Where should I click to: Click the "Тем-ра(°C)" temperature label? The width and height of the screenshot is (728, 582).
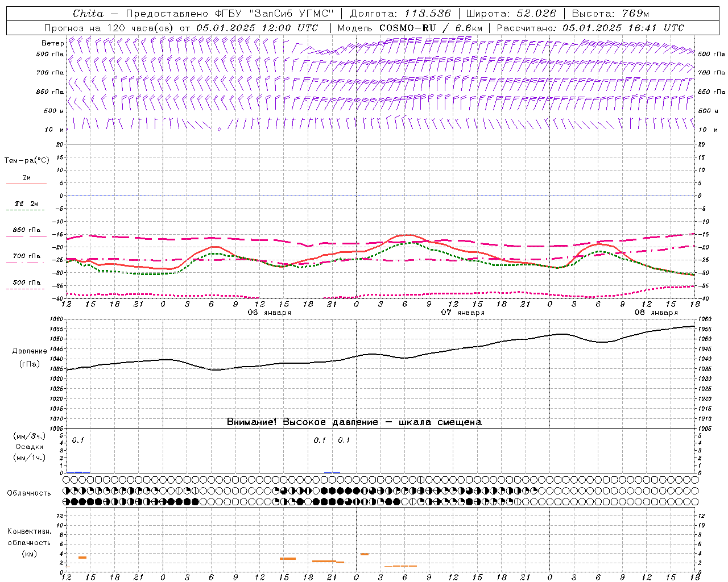27,161
